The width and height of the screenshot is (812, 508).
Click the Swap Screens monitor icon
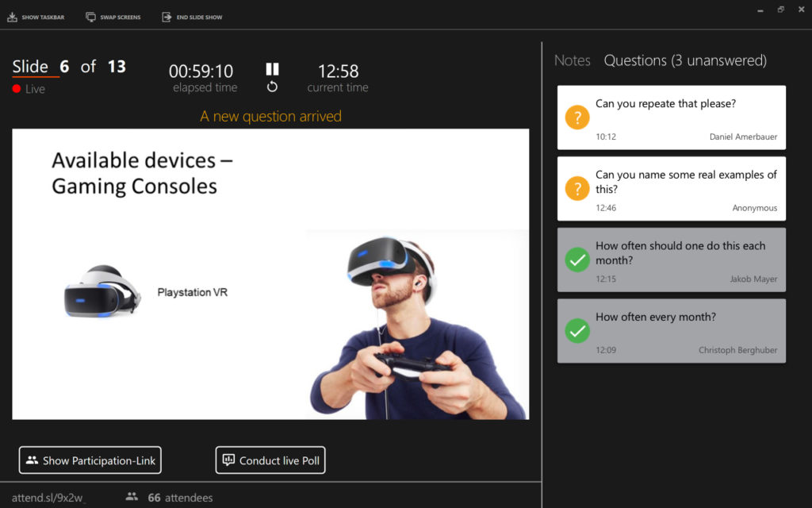(x=90, y=17)
